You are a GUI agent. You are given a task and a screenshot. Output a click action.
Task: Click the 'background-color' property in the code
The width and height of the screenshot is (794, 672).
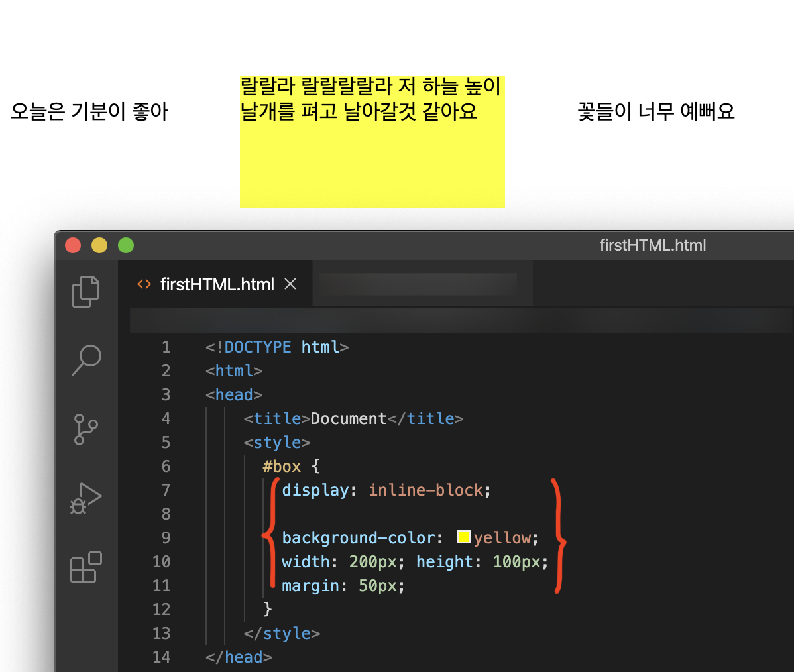359,538
